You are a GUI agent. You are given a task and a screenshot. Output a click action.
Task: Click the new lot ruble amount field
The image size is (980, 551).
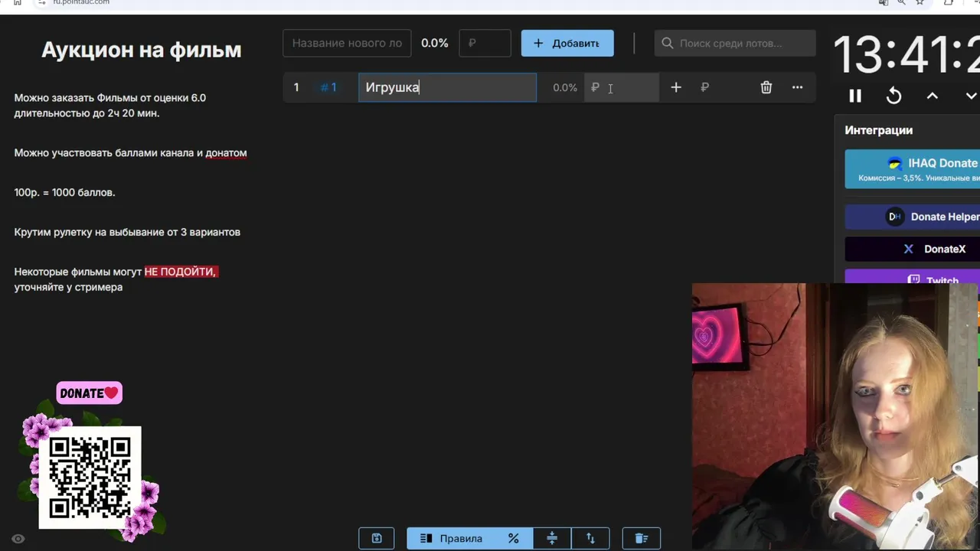[x=485, y=44]
